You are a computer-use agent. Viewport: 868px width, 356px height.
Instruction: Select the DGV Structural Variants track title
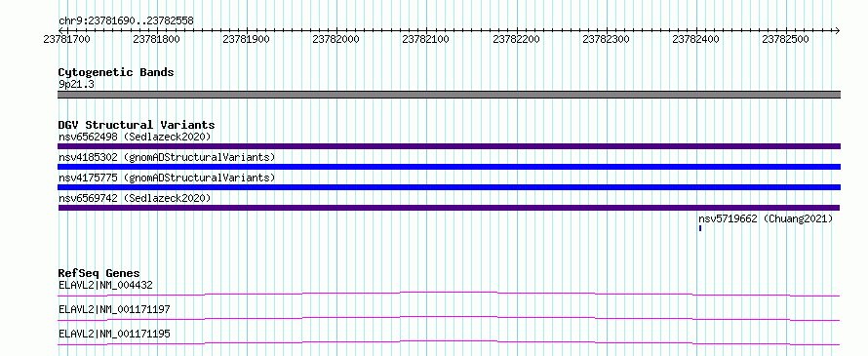tap(137, 125)
